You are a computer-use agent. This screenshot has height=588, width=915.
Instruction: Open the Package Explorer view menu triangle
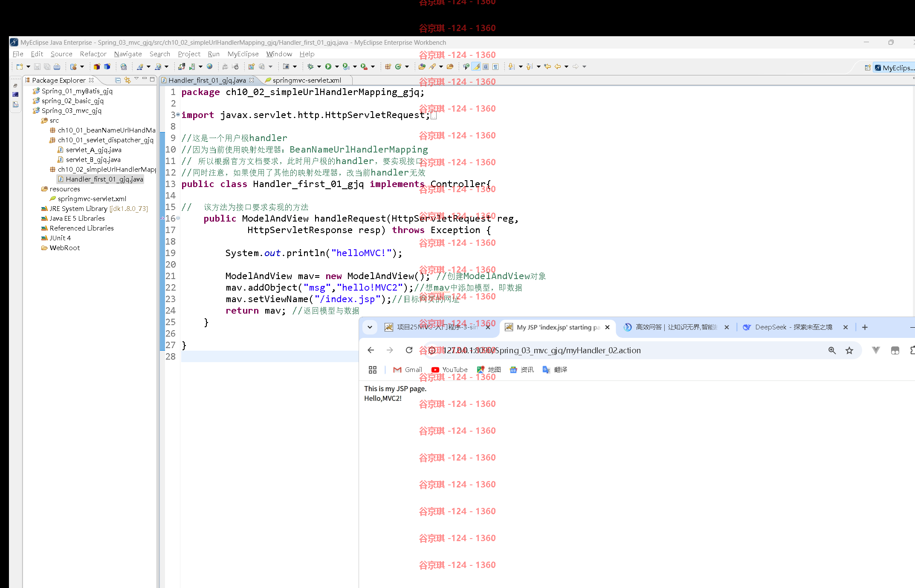click(x=136, y=79)
